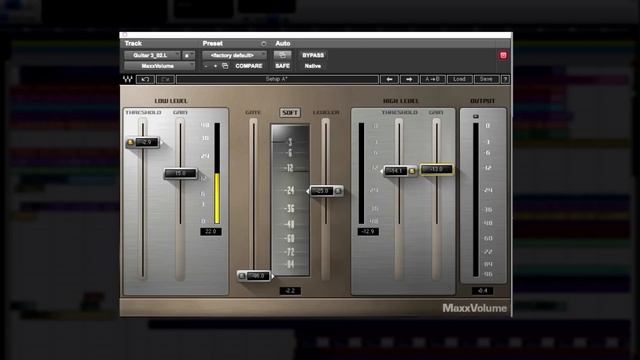Toggle the High Level threshold on button
The width and height of the screenshot is (640, 360).
pyautogui.click(x=412, y=171)
